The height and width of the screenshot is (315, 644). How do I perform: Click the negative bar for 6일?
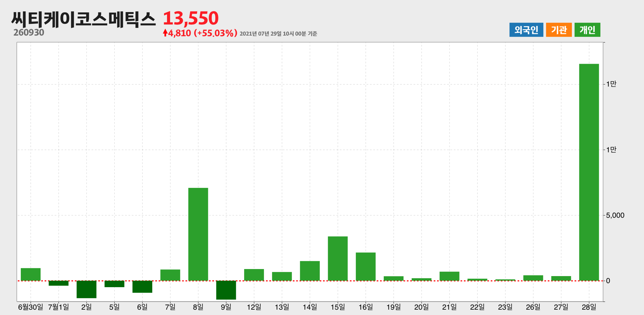click(142, 287)
